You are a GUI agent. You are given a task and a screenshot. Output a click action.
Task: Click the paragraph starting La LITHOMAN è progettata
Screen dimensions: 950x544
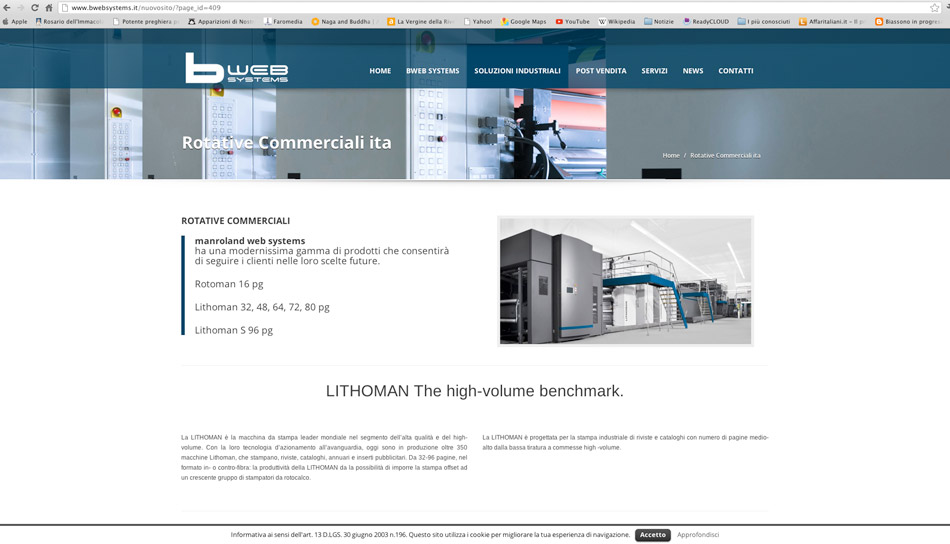625,442
